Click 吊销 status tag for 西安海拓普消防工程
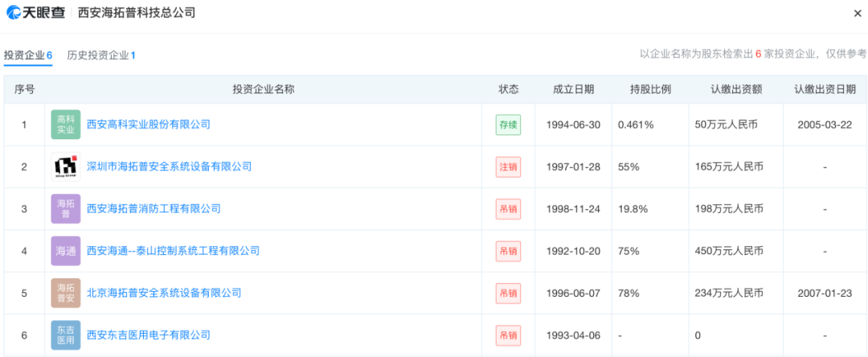Screen dimensions: 868x357 (x=508, y=209)
